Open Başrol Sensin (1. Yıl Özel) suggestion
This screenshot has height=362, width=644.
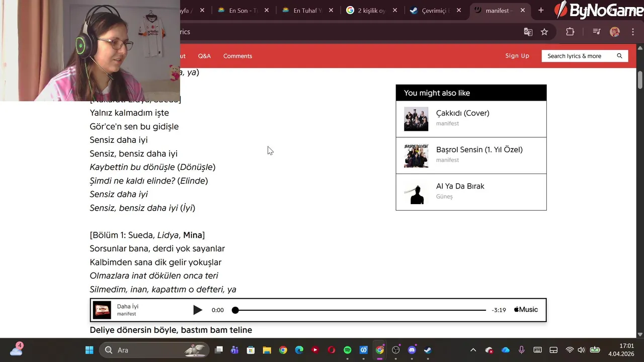pos(471,156)
